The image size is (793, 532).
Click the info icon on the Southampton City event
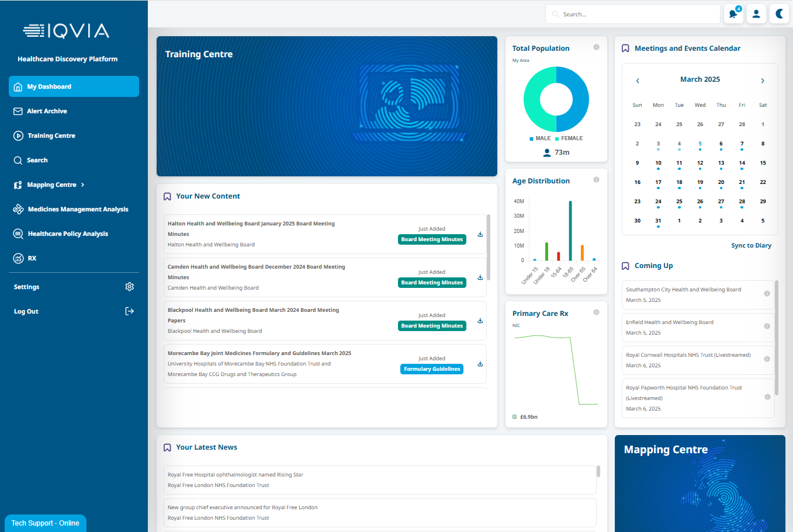pyautogui.click(x=767, y=294)
